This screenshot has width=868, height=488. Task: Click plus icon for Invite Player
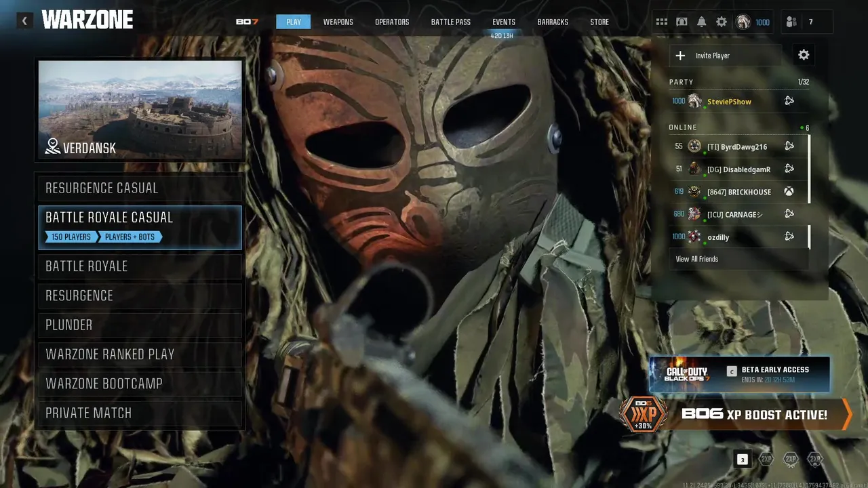point(681,56)
